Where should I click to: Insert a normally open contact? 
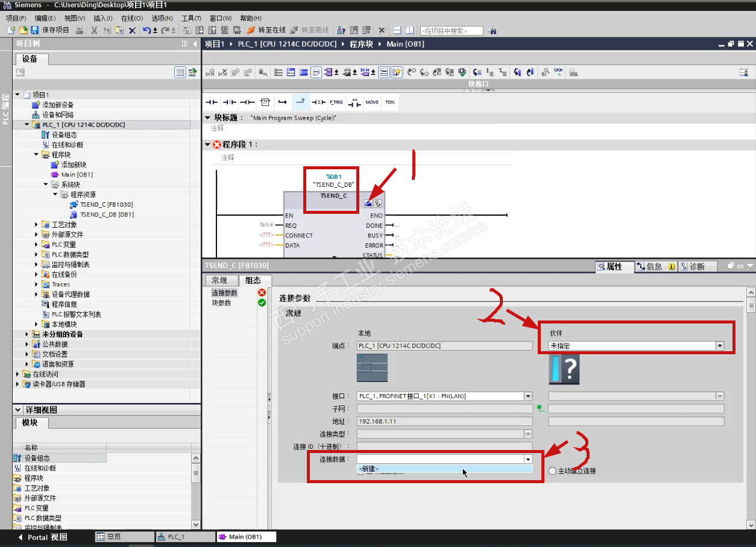211,102
